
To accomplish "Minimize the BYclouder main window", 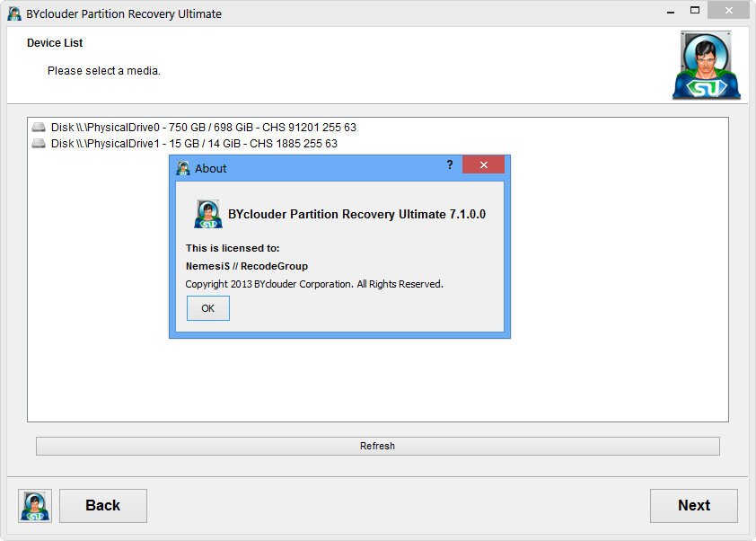I will coord(671,12).
